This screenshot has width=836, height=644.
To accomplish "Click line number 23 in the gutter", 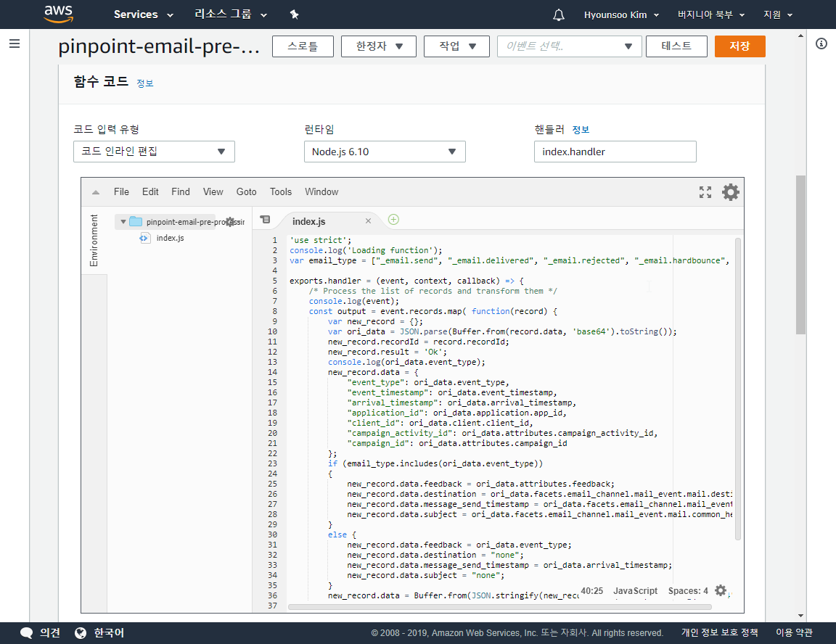I will (x=272, y=463).
